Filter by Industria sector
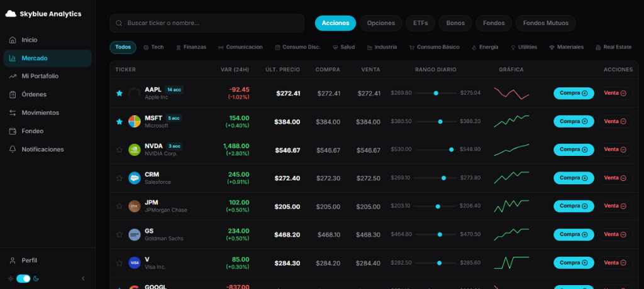 (382, 47)
